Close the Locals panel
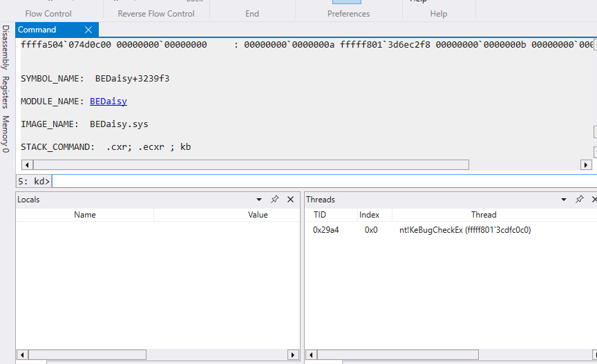Screen dimensions: 597x364 coord(290,200)
